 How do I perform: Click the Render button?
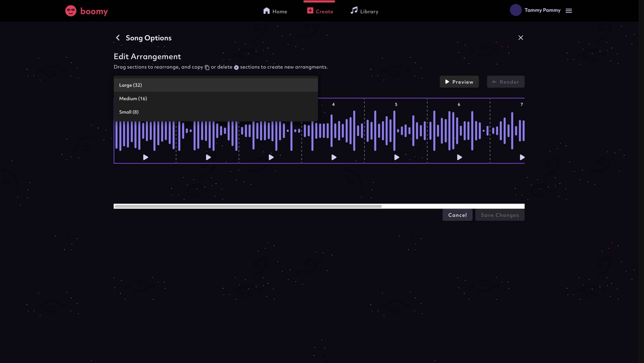505,82
